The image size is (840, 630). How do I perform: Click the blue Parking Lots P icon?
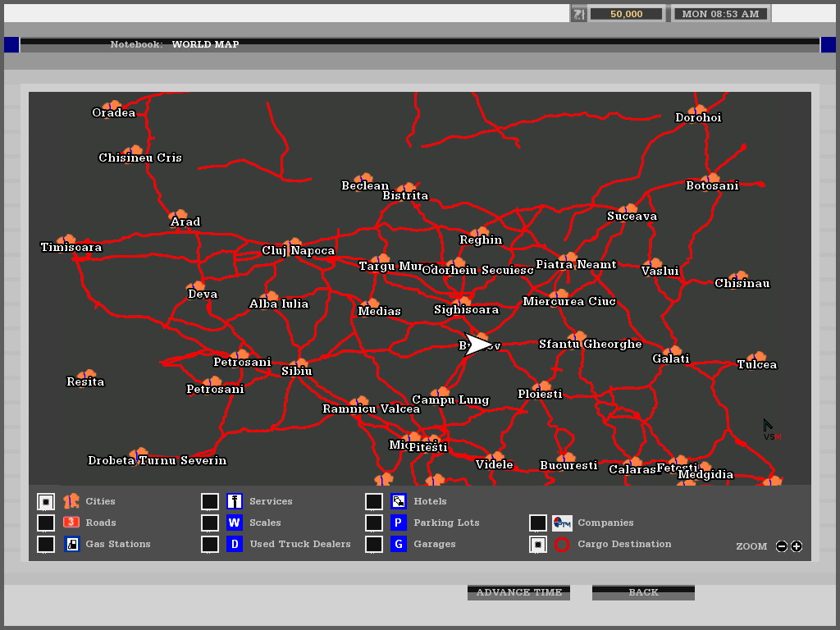pyautogui.click(x=399, y=523)
